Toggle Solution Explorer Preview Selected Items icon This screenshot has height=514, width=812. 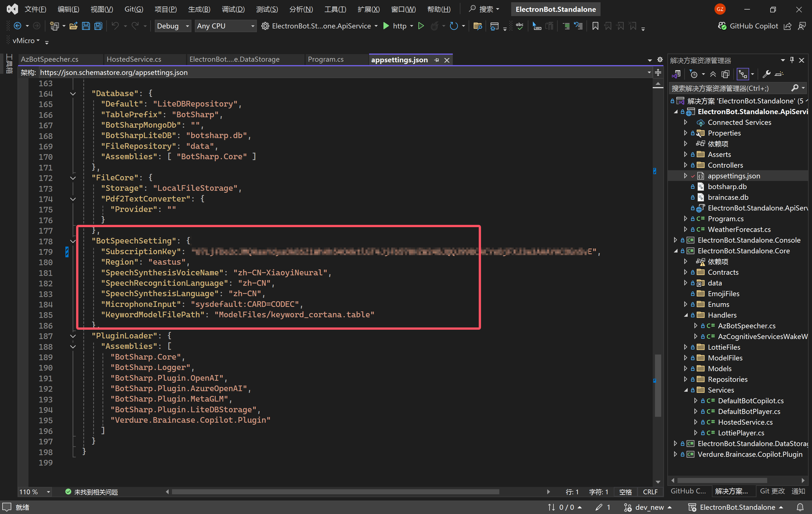coord(779,74)
